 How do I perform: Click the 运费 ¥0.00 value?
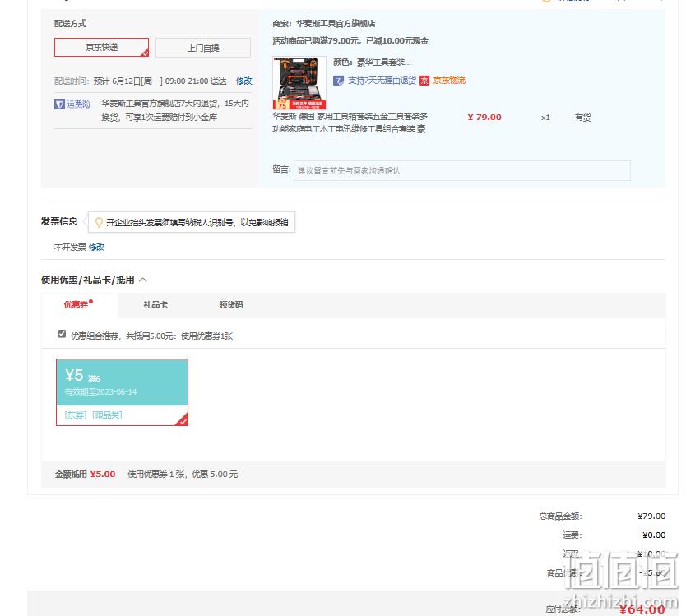654,535
